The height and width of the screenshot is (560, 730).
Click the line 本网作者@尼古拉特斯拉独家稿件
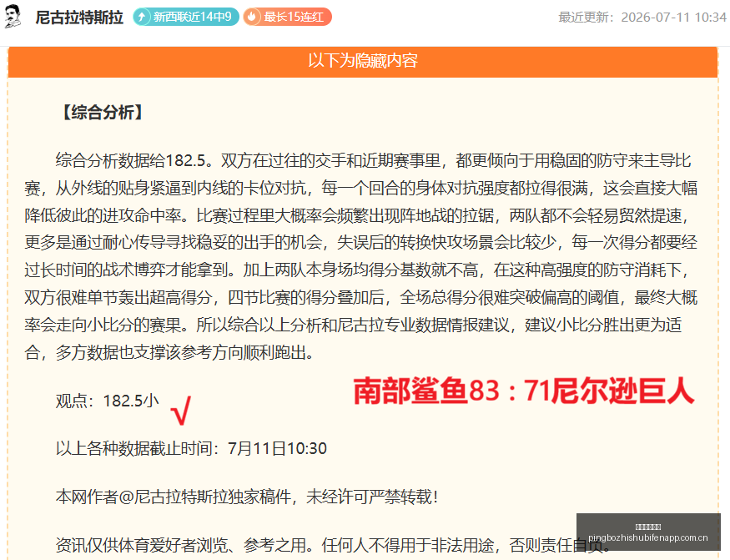(x=247, y=497)
